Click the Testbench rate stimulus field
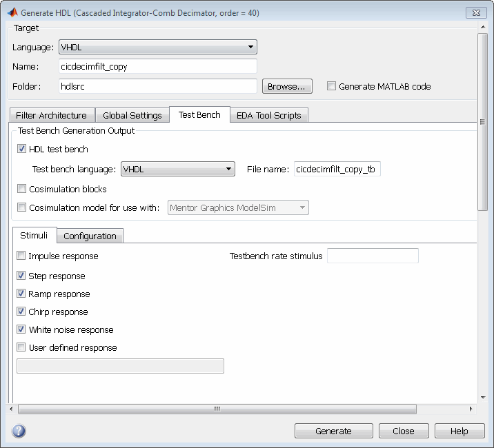 [x=373, y=256]
